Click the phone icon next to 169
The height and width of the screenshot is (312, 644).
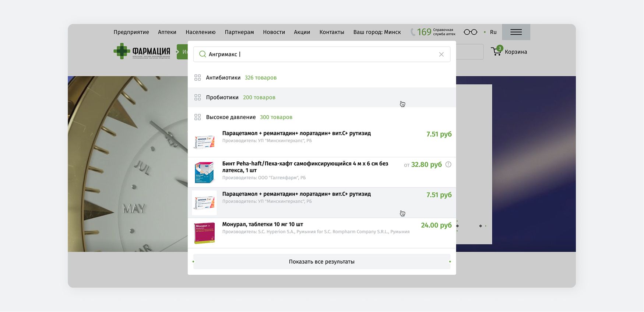[413, 32]
